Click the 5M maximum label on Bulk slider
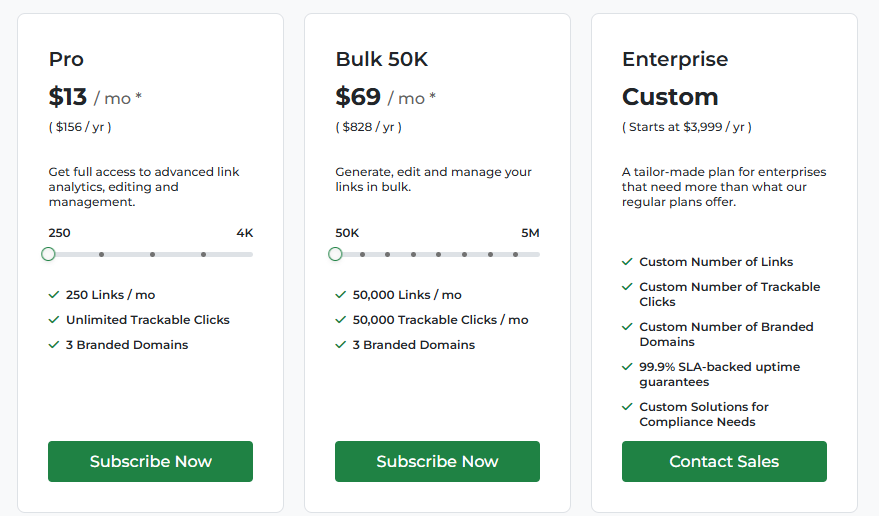879x516 pixels. 530,233
